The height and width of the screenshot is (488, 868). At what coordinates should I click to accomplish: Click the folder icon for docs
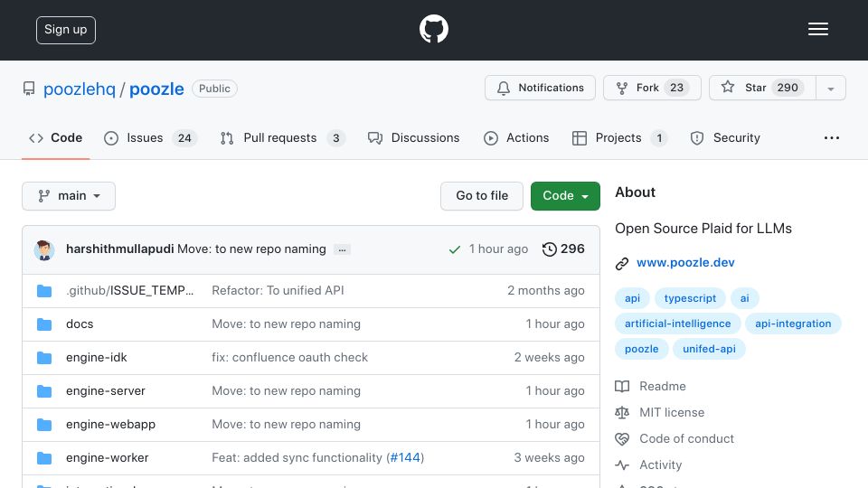coord(44,324)
